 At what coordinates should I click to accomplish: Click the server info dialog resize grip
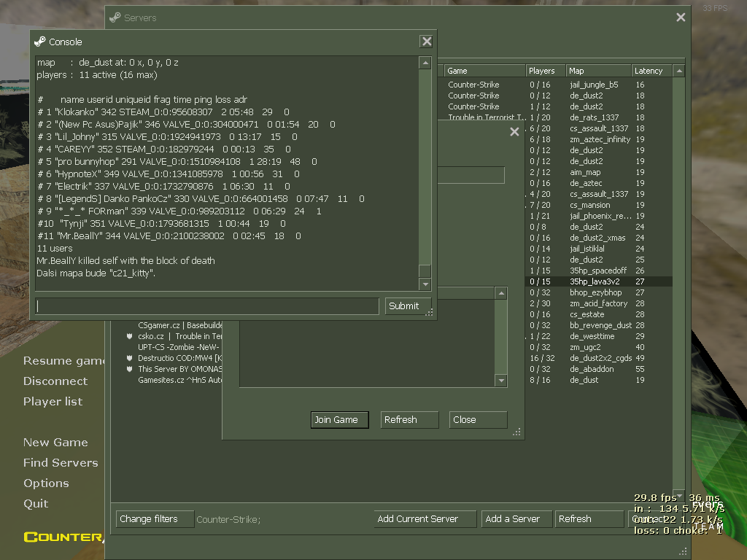click(516, 432)
